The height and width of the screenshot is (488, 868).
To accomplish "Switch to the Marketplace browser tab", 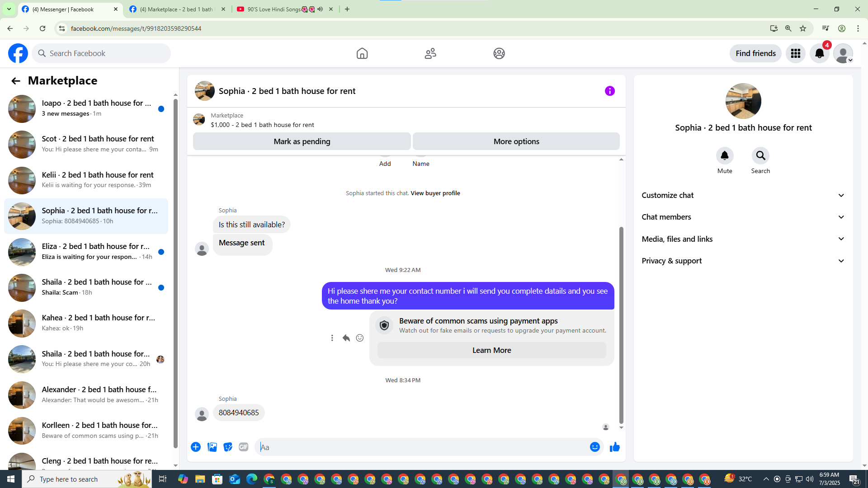I will (176, 9).
